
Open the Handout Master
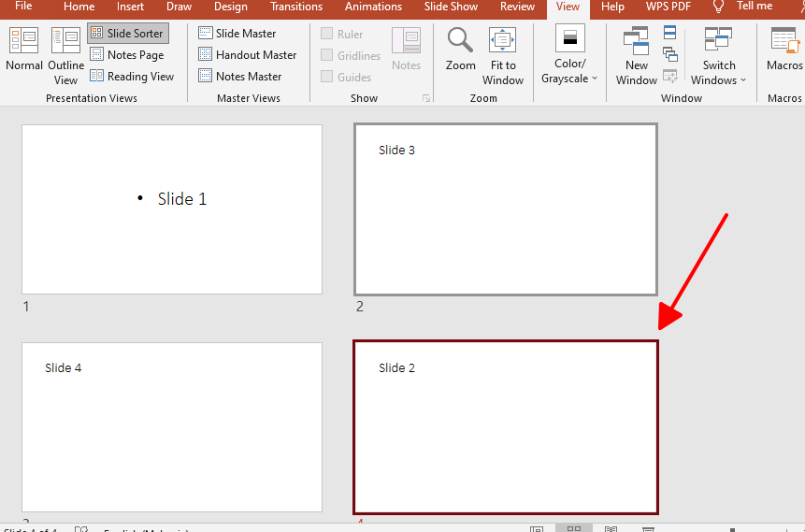pyautogui.click(x=247, y=55)
